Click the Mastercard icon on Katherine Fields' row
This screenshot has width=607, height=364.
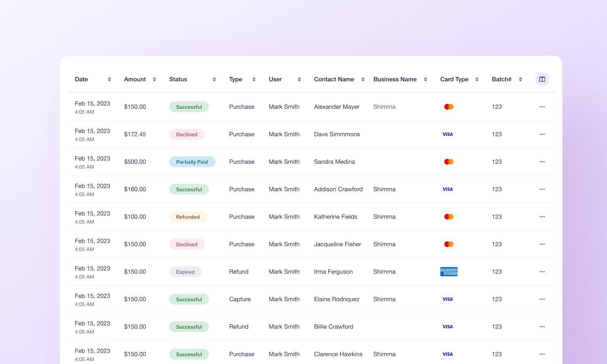pyautogui.click(x=449, y=216)
